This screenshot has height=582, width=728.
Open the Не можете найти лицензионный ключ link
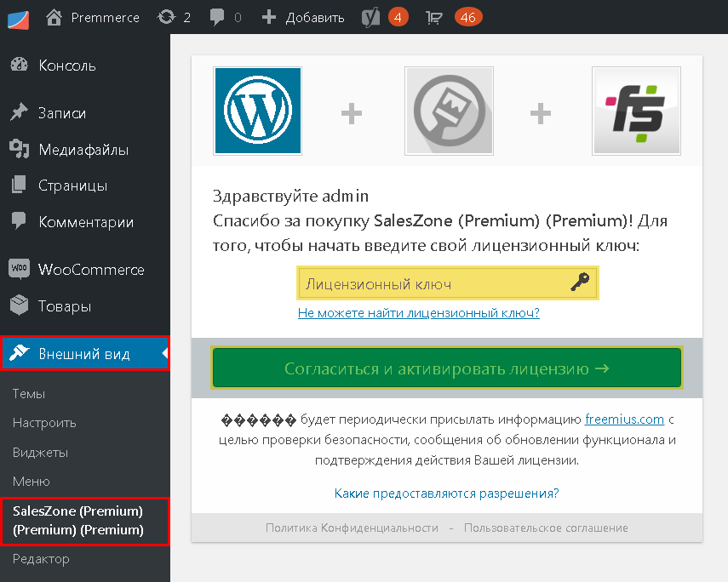pyautogui.click(x=419, y=313)
